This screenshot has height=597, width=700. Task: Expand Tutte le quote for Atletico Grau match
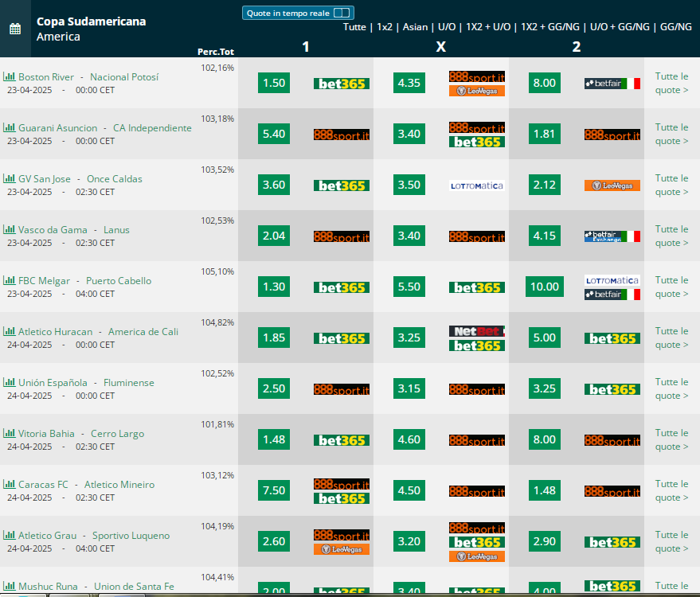pos(671,541)
